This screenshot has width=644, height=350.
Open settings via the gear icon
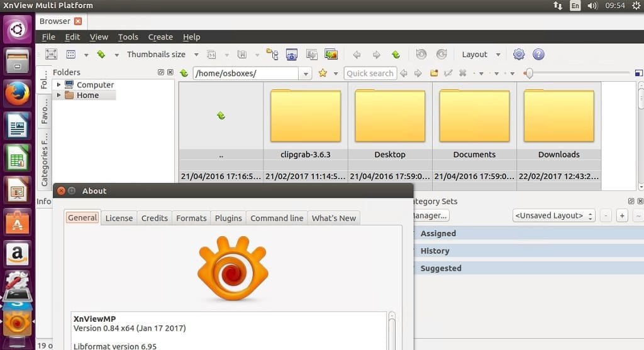[519, 54]
